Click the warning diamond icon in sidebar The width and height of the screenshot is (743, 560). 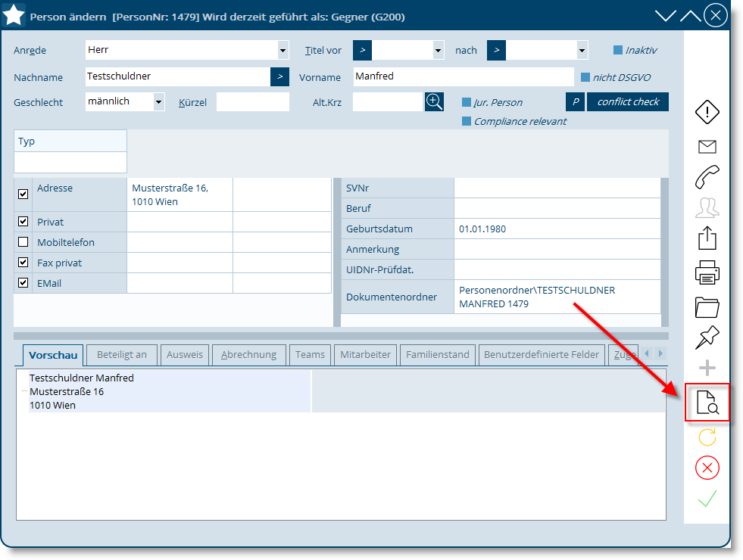707,113
